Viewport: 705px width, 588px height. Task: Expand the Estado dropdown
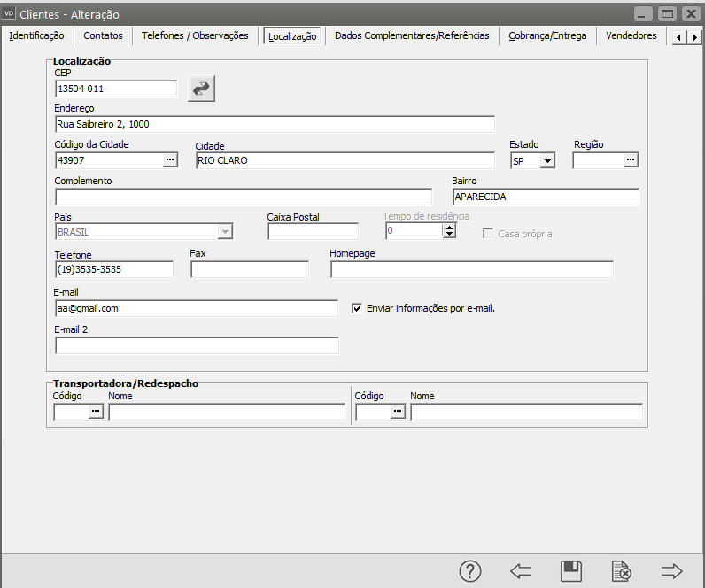pyautogui.click(x=547, y=161)
